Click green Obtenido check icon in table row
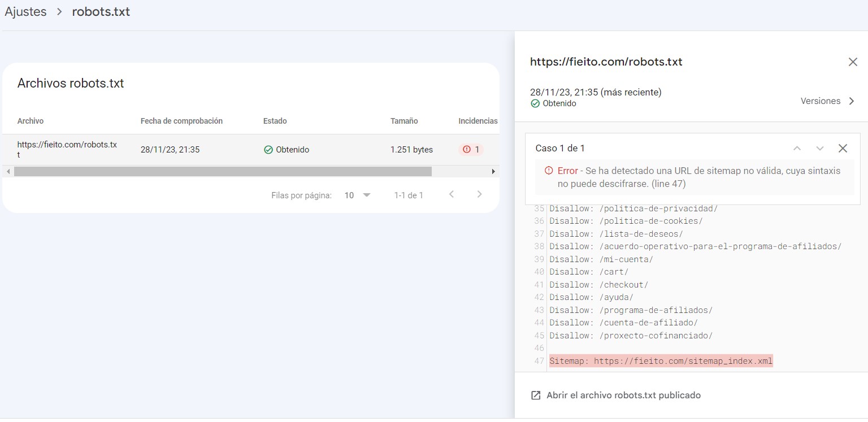The image size is (868, 422). pyautogui.click(x=268, y=150)
